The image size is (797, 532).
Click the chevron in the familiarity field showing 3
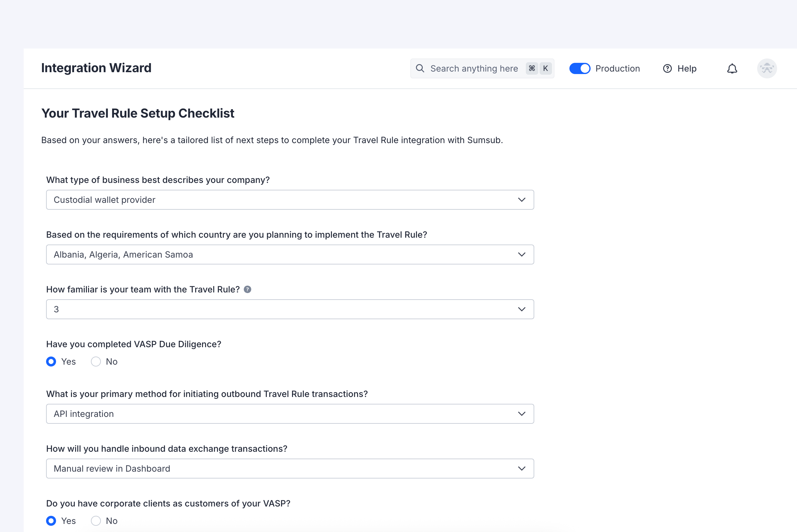(522, 309)
